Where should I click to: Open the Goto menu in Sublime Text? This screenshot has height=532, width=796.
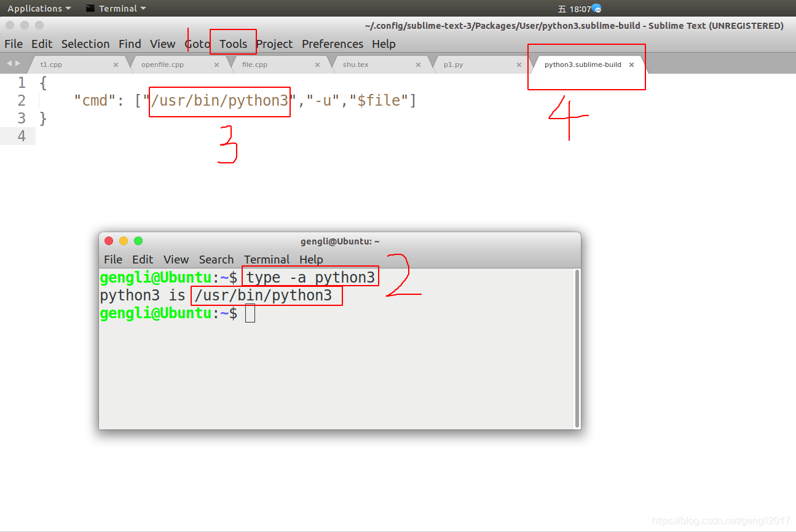click(197, 44)
